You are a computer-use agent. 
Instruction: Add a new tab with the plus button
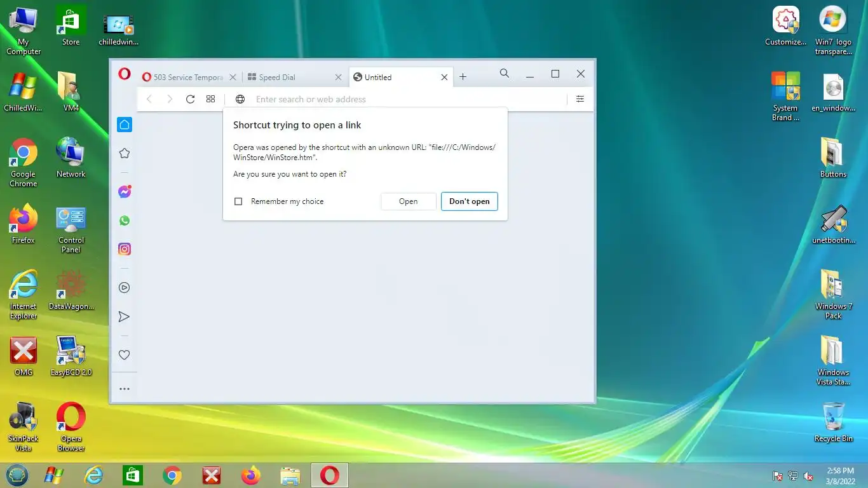coord(463,77)
